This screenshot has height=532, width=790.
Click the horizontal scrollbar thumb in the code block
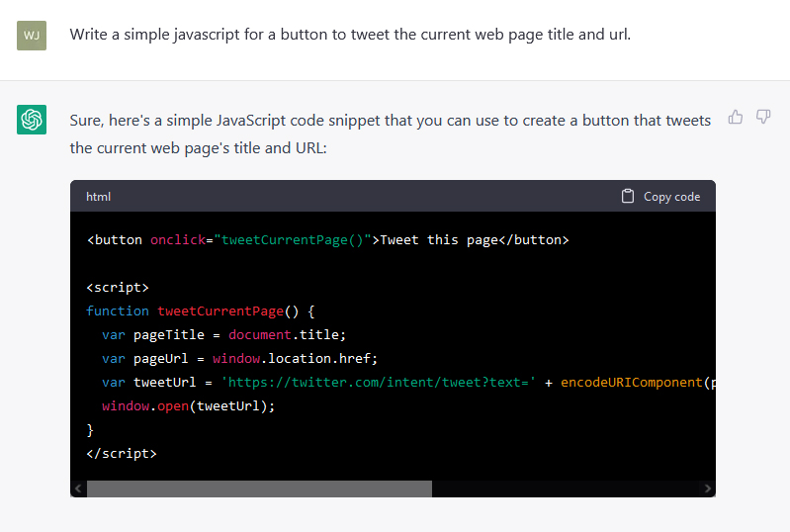tap(259, 488)
